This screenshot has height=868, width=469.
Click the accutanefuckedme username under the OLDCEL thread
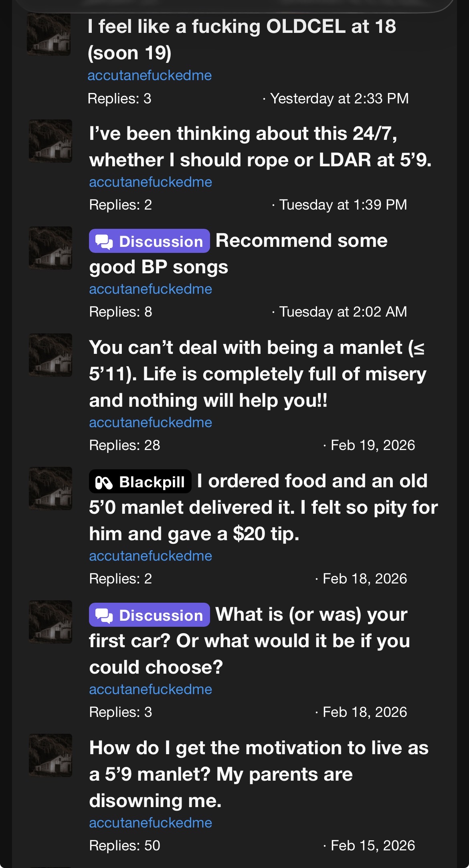150,75
